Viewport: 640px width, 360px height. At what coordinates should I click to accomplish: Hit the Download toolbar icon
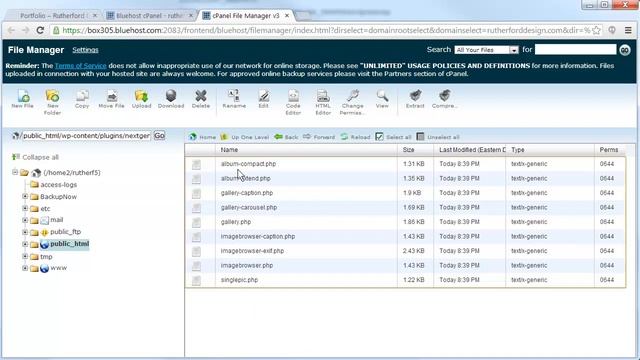171,99
